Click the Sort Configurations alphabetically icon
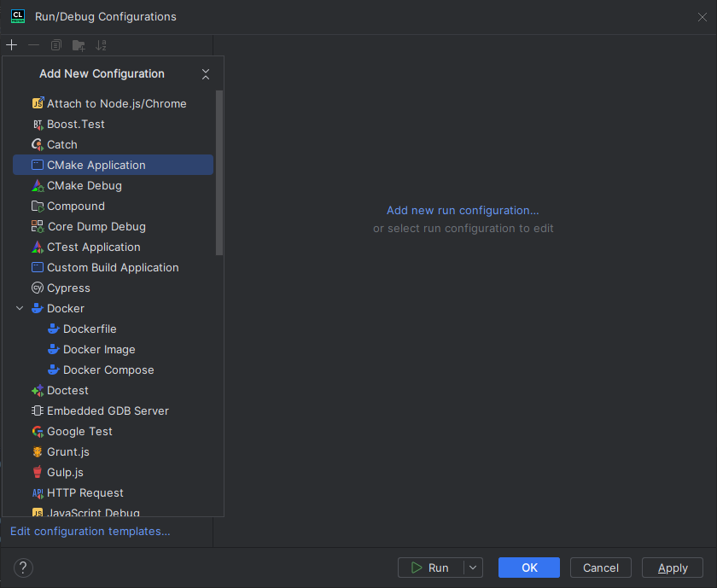Screen dimensions: 717x588 pos(101,45)
